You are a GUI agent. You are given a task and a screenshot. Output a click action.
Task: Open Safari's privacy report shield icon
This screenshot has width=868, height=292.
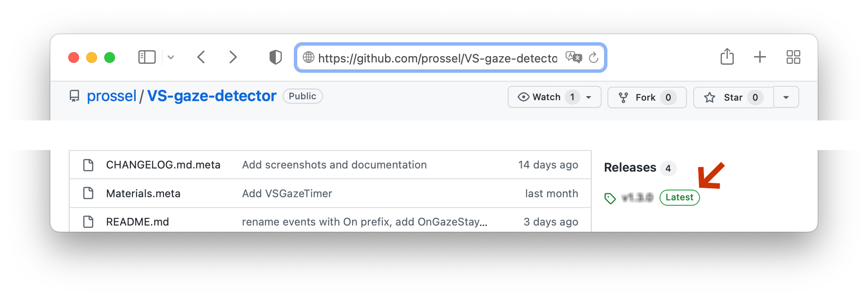pyautogui.click(x=275, y=57)
